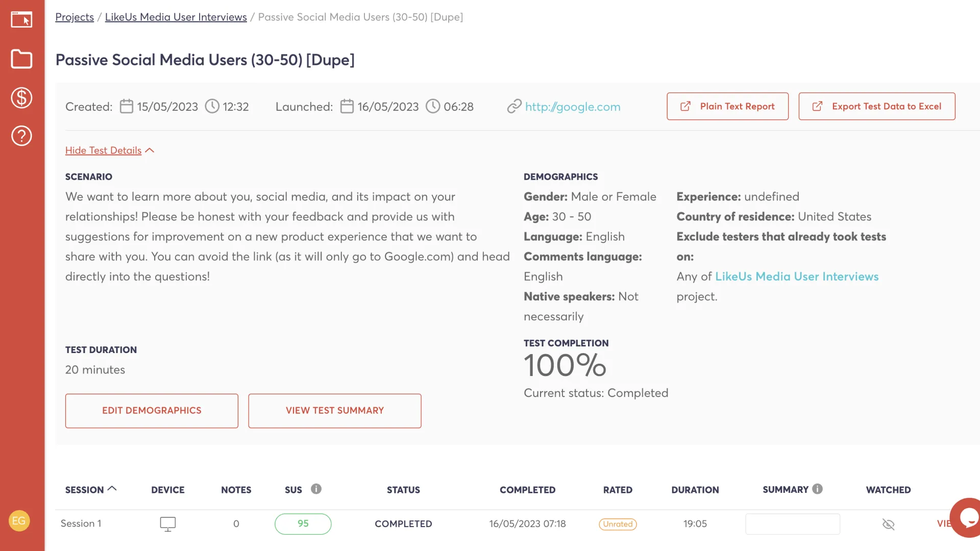Click Plain Text Report button
Screen dimensions: 980x551
point(727,106)
